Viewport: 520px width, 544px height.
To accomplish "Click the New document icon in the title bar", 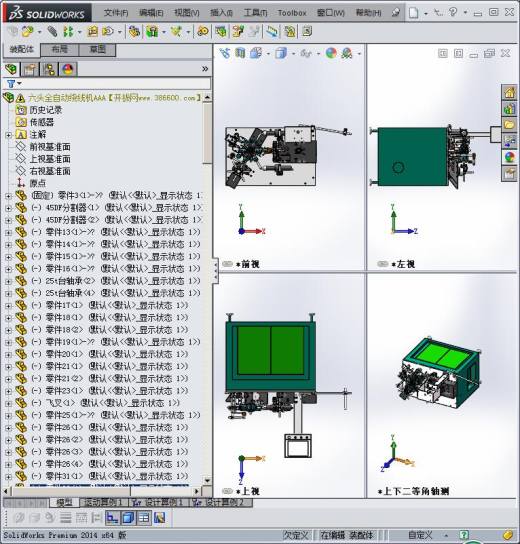I will 413,13.
